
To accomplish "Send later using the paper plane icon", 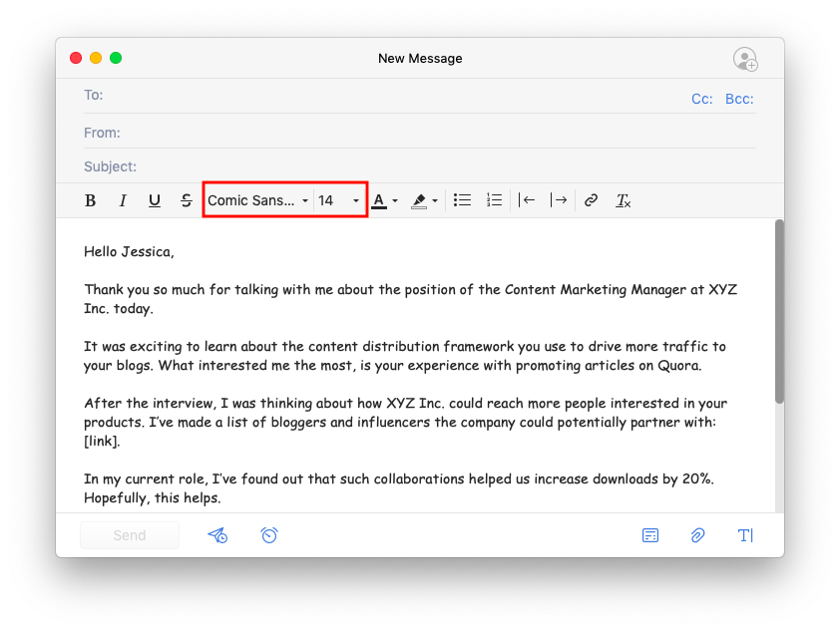I will click(x=217, y=535).
